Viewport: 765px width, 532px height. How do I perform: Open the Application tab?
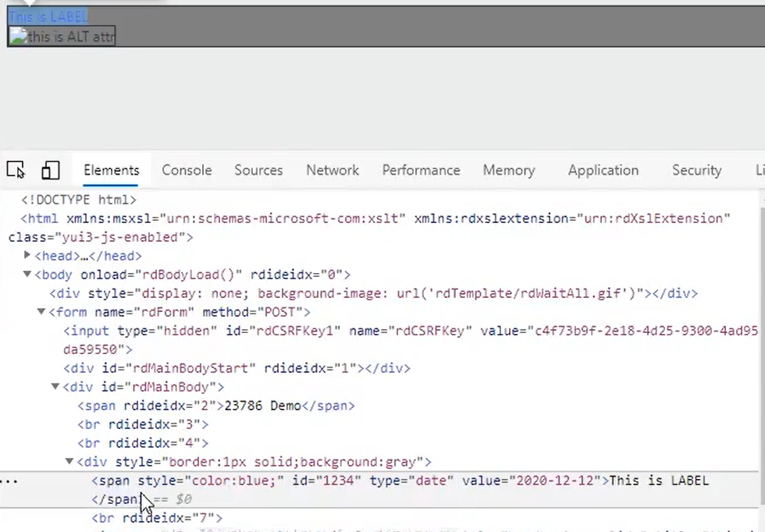pos(603,170)
